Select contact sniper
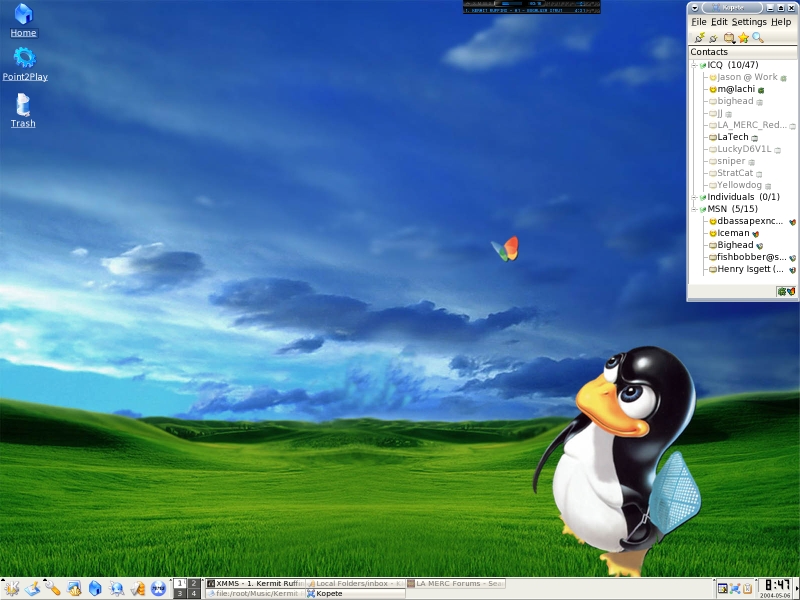This screenshot has width=800, height=600. [731, 161]
